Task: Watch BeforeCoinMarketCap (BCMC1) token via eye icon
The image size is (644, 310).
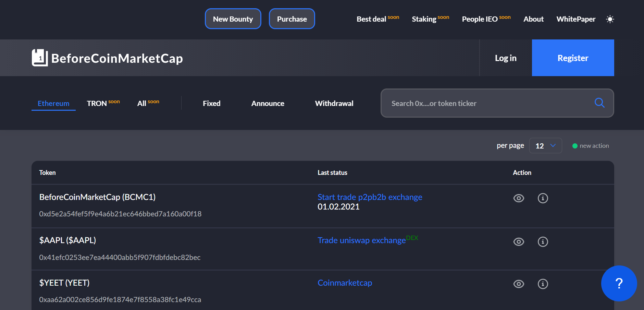Action: coord(519,198)
